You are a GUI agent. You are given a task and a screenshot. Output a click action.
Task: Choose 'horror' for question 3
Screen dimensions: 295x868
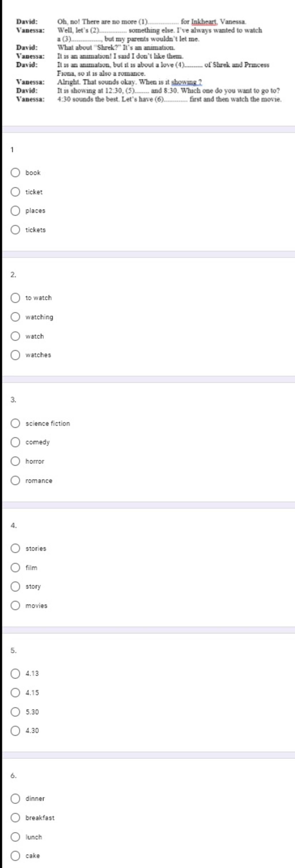[15, 461]
